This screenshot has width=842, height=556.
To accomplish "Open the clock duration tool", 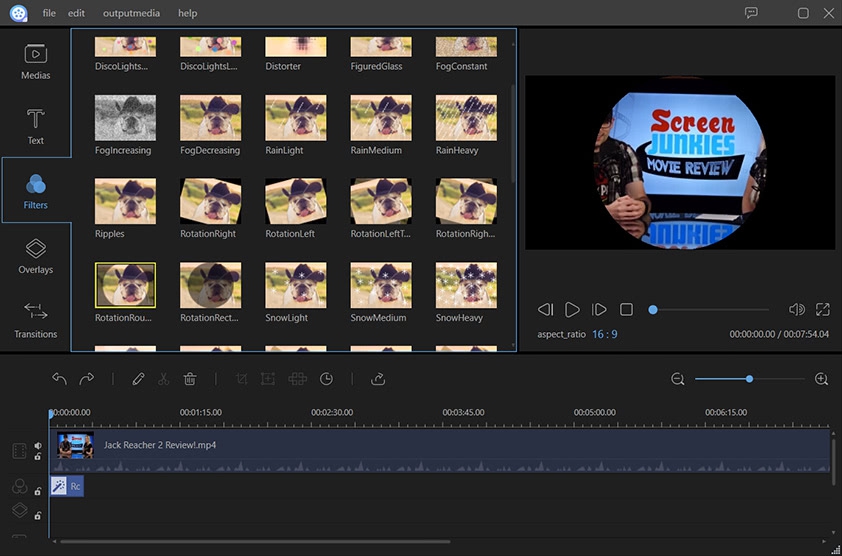I will [326, 379].
